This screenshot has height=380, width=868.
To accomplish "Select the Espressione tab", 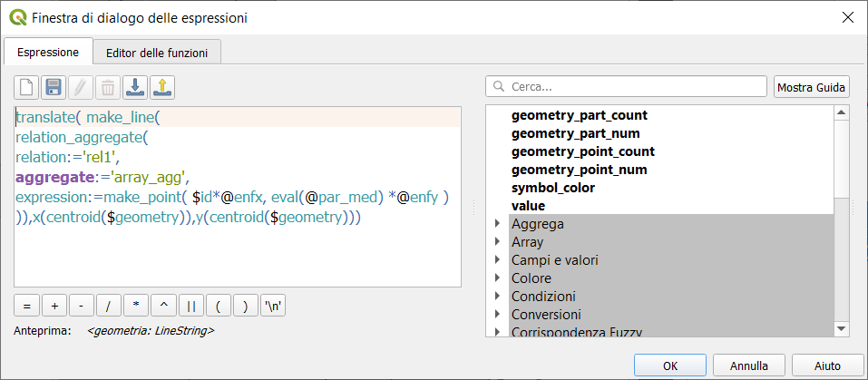I will click(48, 53).
